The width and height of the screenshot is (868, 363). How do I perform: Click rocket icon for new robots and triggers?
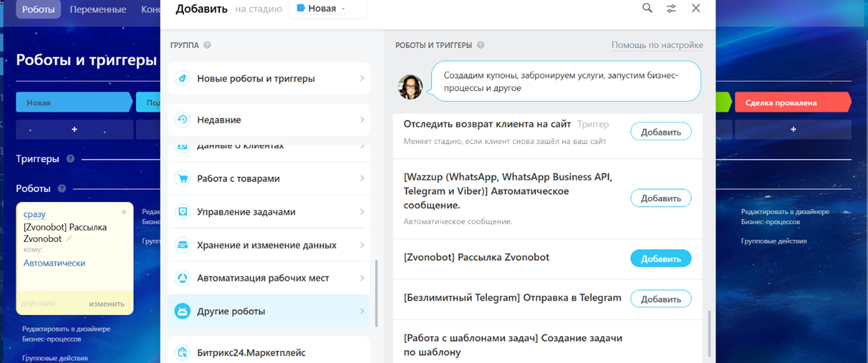(x=182, y=79)
